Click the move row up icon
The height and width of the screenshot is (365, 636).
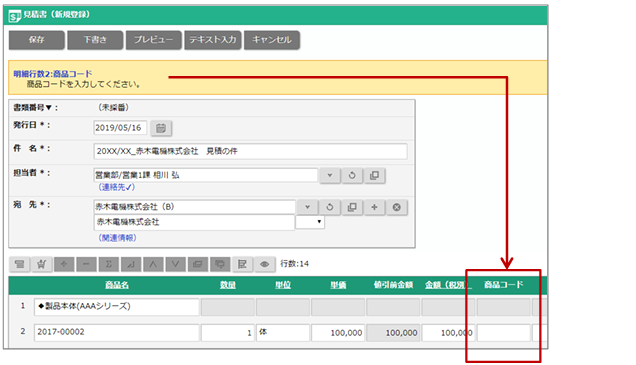[153, 264]
